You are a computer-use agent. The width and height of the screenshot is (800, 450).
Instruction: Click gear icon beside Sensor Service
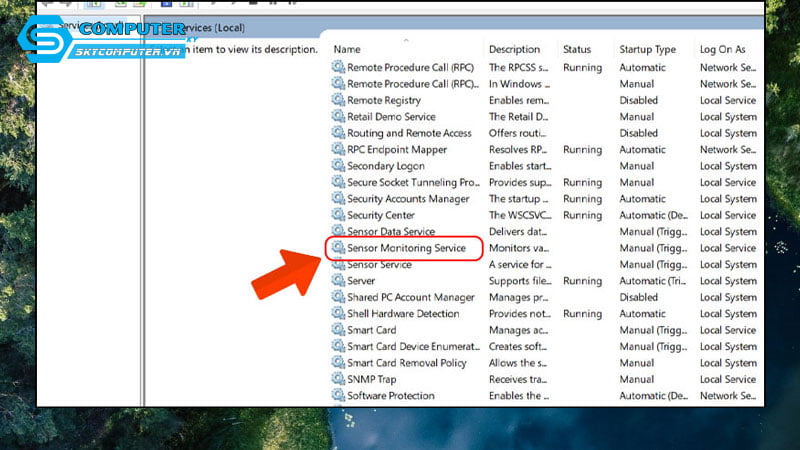[x=338, y=264]
